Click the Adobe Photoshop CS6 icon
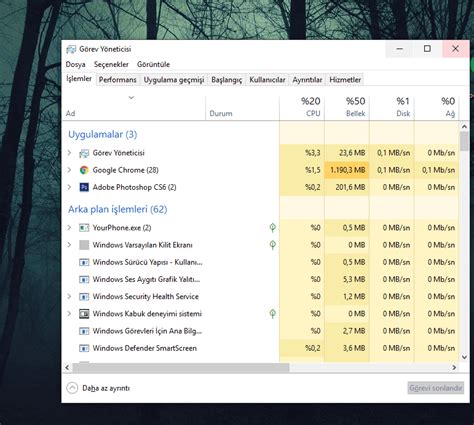474x425 pixels. point(84,187)
